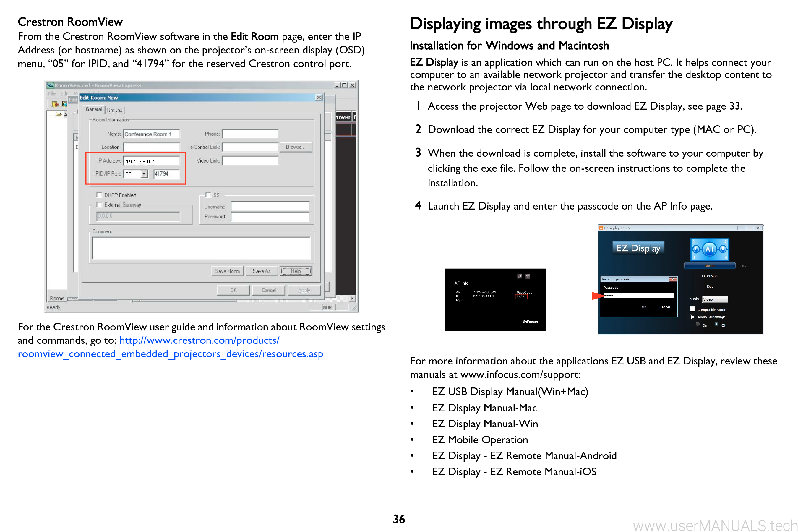Click the SSL Password field
Screen dimensions: 798x532
coord(270,216)
